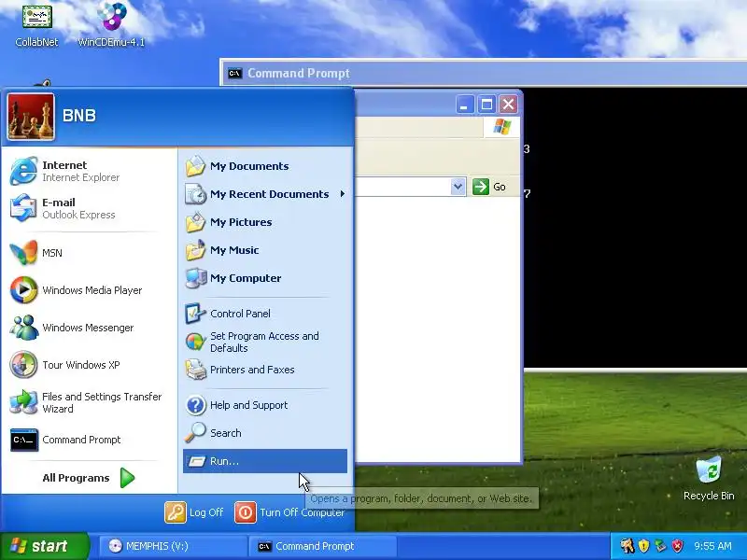This screenshot has height=560, width=747.
Task: Click the Command Prompt window title bar
Action: [483, 73]
